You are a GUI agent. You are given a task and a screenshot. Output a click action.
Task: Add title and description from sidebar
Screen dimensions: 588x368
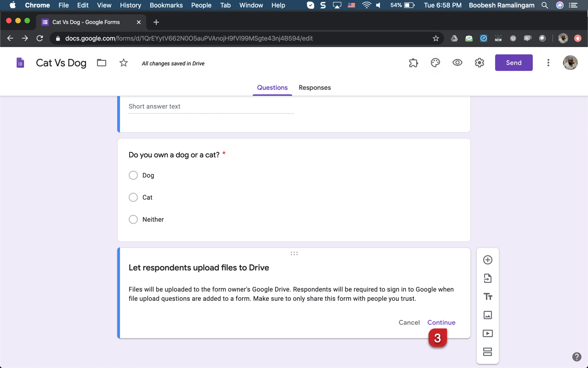coord(488,297)
